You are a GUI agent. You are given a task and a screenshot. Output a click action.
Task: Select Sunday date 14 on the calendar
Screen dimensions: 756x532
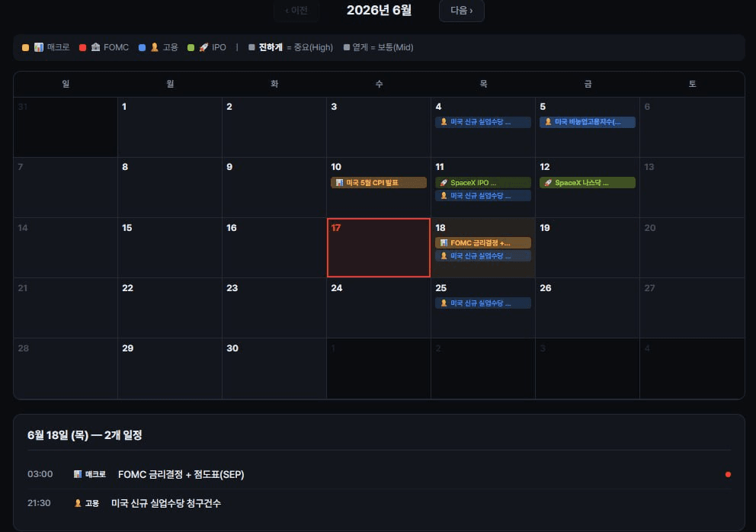coord(66,248)
